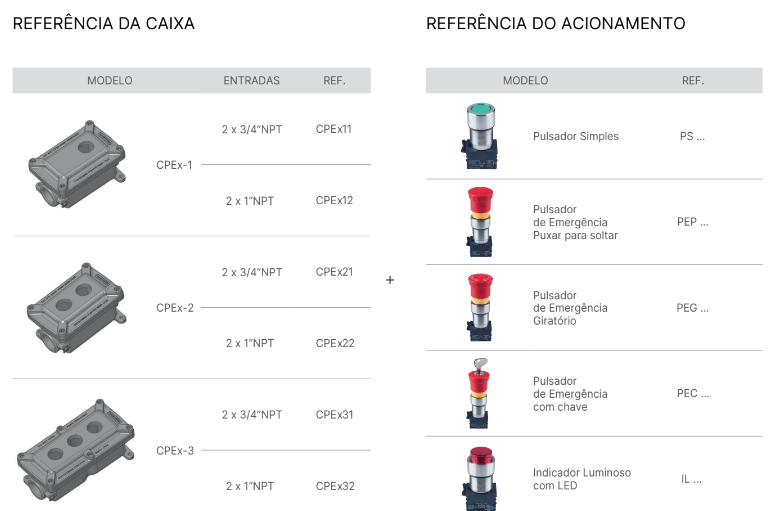The width and height of the screenshot is (780, 511).
Task: Click the Pulsador Simples label
Action: [576, 136]
